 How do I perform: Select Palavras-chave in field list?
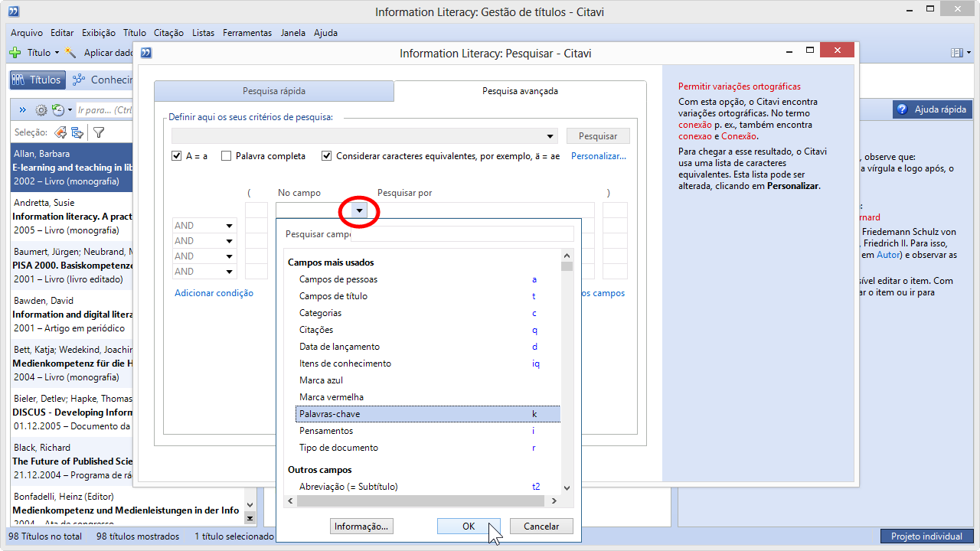pyautogui.click(x=428, y=414)
